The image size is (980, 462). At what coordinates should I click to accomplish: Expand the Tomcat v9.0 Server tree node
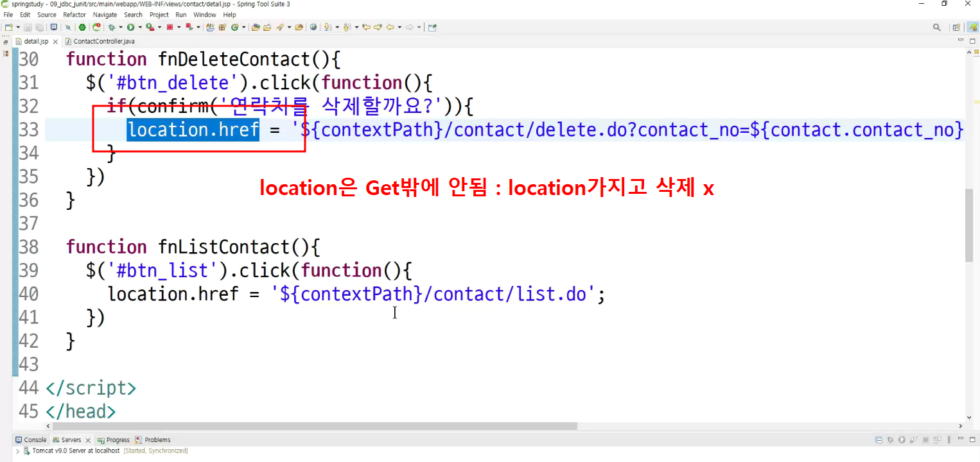[17, 450]
